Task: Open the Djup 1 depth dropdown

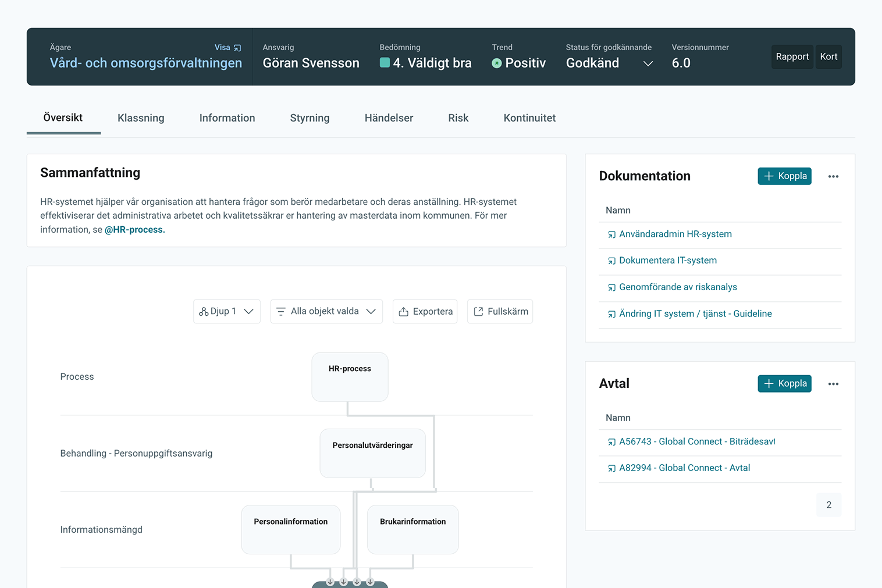Action: tap(226, 312)
